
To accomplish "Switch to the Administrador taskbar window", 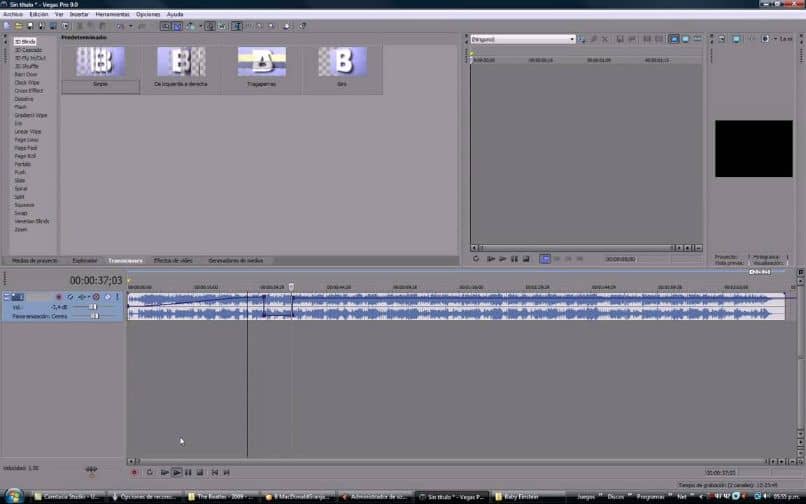I will (375, 497).
